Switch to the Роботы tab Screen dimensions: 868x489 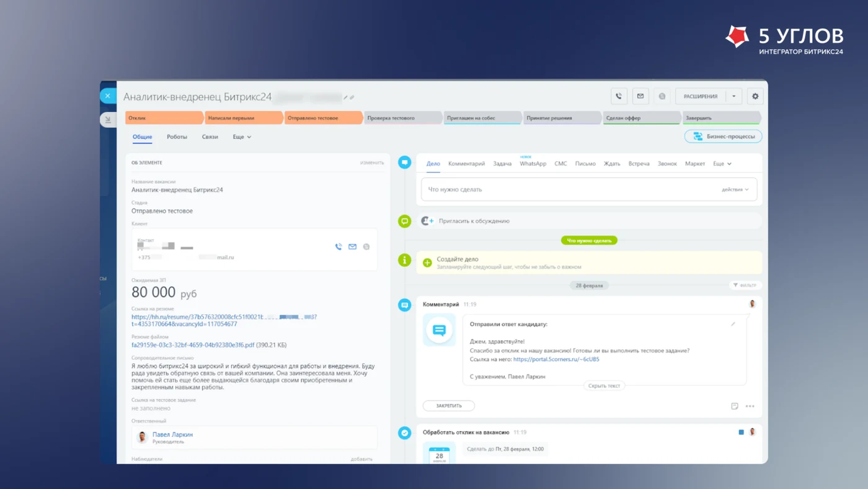[177, 137]
